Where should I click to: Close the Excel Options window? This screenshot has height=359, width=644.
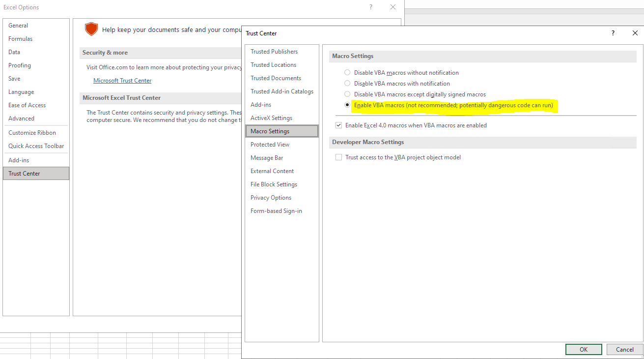pos(393,7)
